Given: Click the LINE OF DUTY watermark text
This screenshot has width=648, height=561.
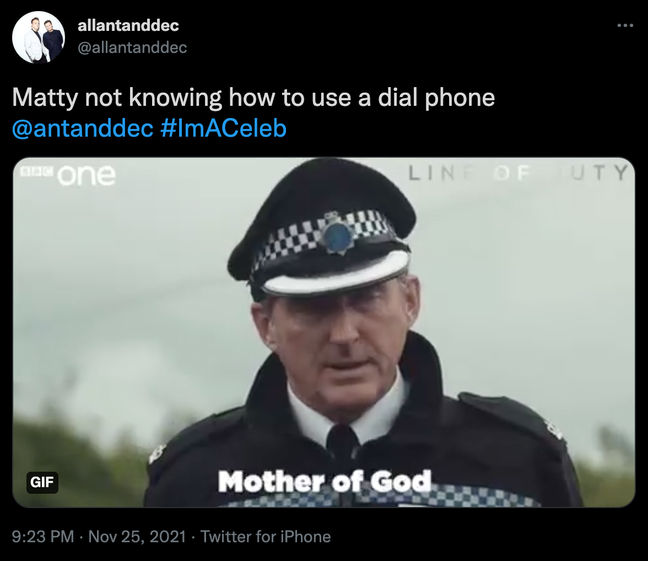Looking at the screenshot, I should point(518,173).
